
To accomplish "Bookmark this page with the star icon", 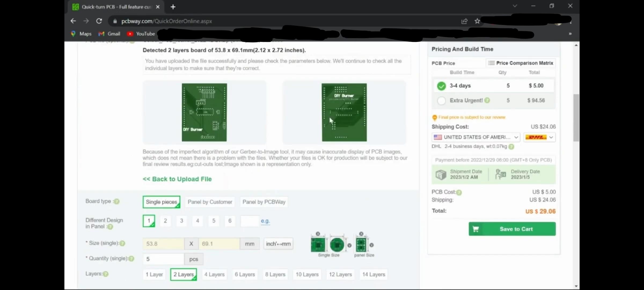I will (477, 21).
